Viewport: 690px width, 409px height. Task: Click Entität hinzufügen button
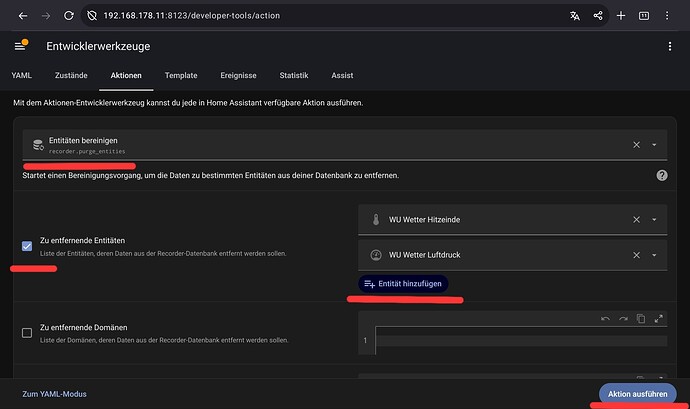point(403,284)
